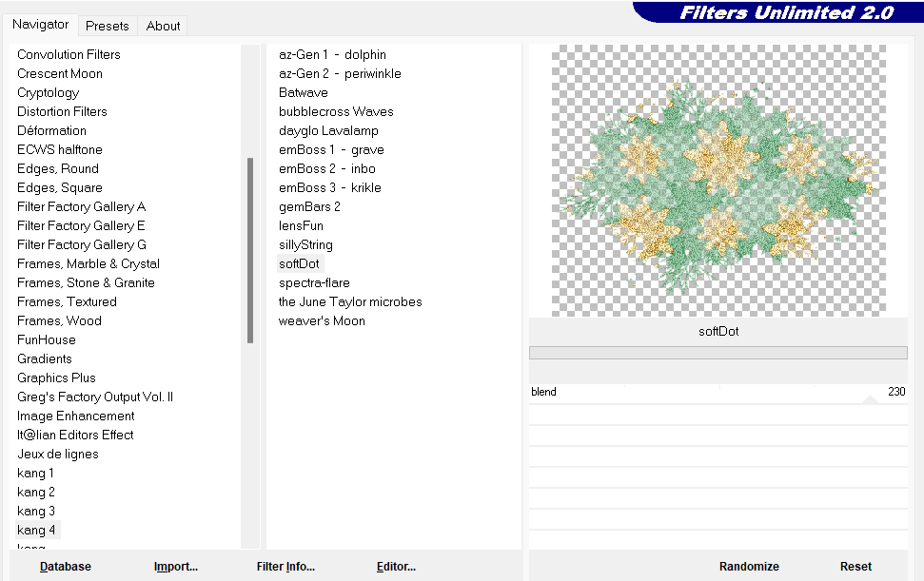Viewport: 924px width, 581px height.
Task: Choose the emBoss 1 - grave filter
Action: [331, 149]
